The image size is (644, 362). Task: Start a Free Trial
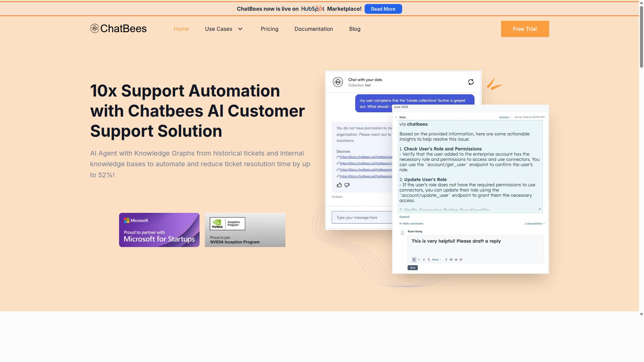[x=525, y=29]
